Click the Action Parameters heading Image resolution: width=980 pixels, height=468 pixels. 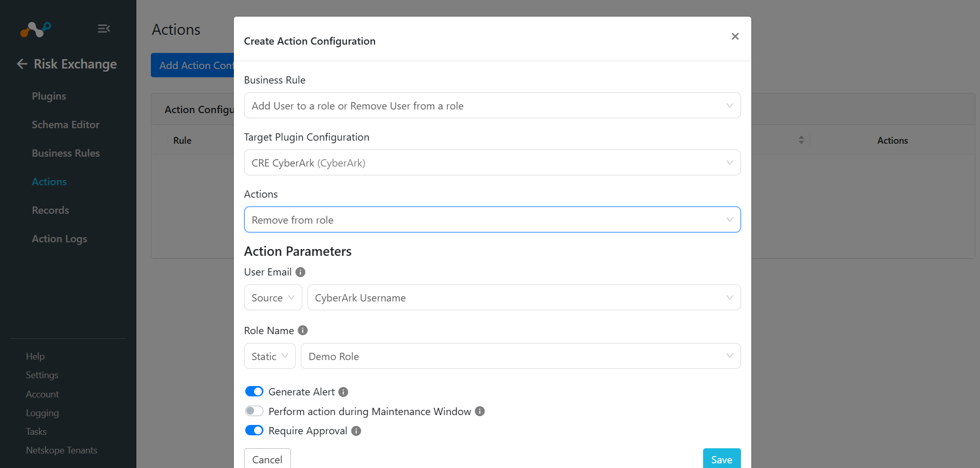click(x=298, y=251)
